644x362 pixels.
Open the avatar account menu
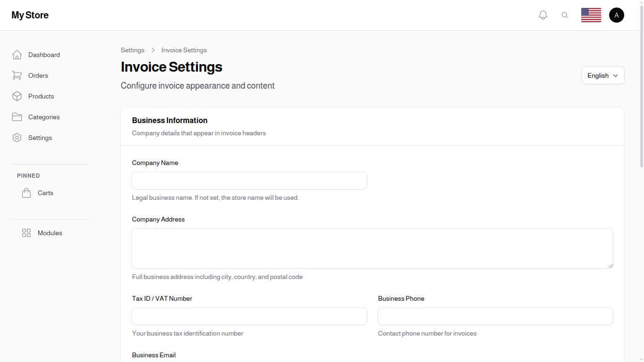617,15
